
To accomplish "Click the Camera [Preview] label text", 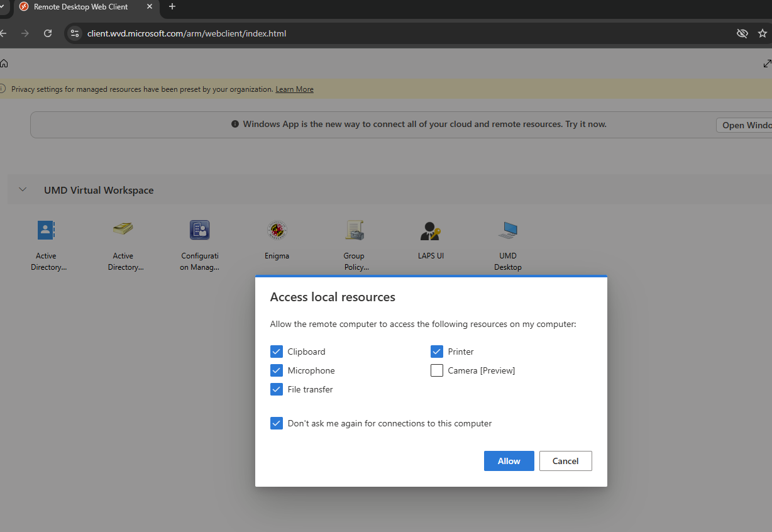I will click(x=482, y=370).
